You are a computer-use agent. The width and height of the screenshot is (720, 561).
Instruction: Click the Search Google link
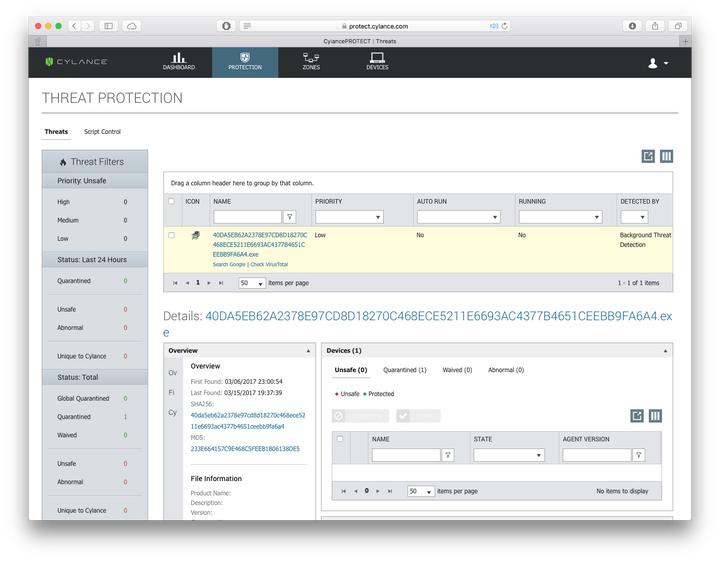(x=229, y=264)
